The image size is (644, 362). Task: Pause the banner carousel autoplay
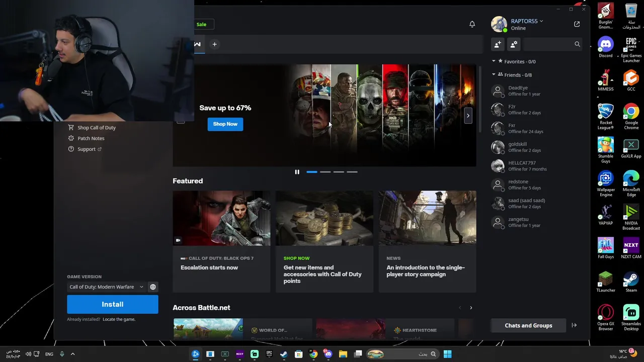point(297,172)
